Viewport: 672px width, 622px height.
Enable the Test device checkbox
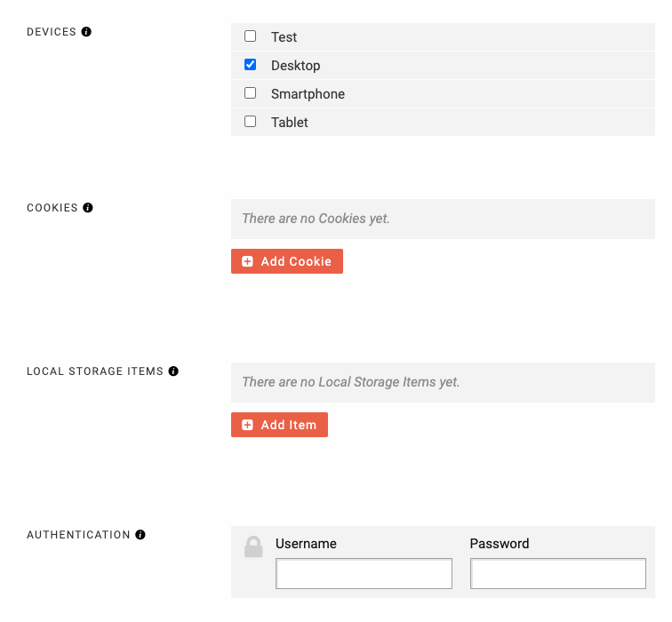pos(251,36)
